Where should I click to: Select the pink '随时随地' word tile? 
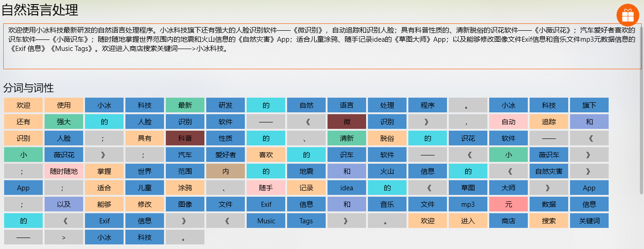click(x=64, y=171)
